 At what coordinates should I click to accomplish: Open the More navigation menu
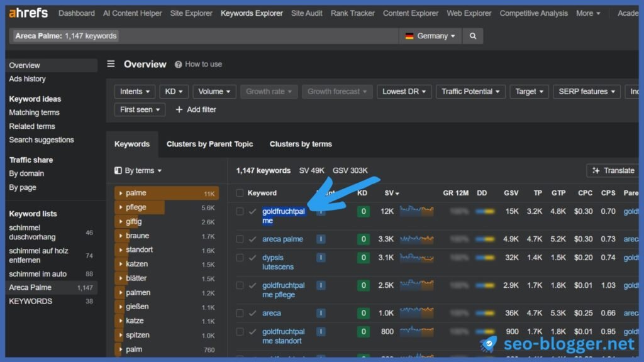(588, 13)
